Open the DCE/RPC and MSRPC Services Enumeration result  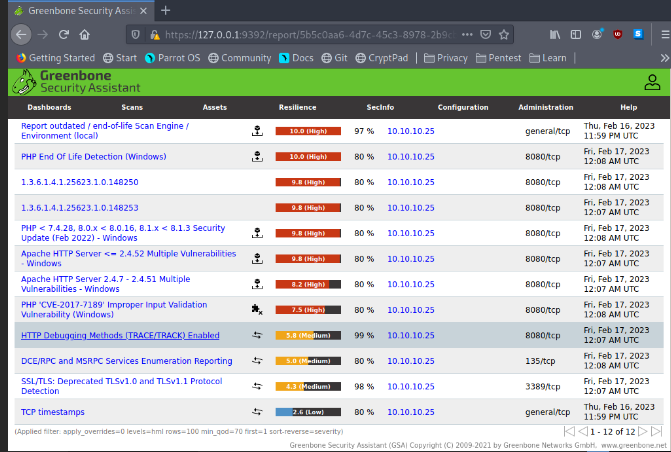tap(127, 361)
